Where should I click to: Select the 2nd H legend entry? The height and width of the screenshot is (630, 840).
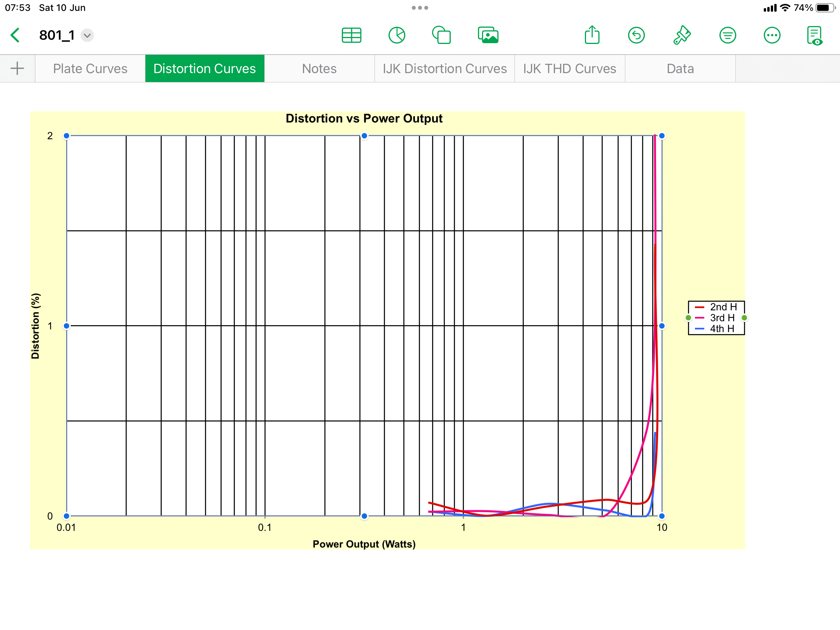coord(716,307)
